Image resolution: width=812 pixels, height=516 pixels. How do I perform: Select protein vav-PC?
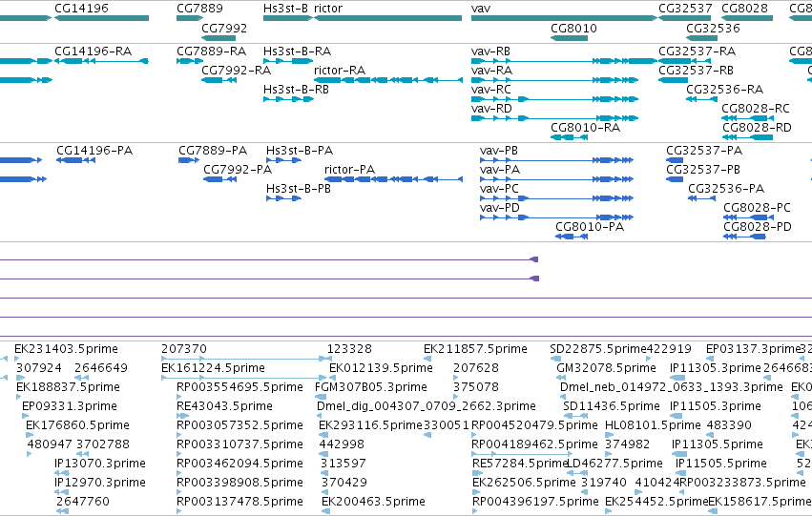click(x=499, y=189)
